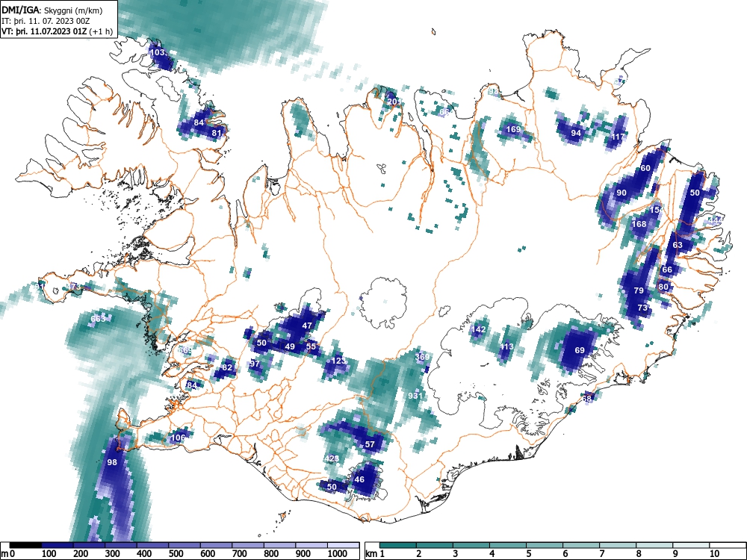Click the '400' metres legend value
747x560 pixels.
(x=144, y=554)
